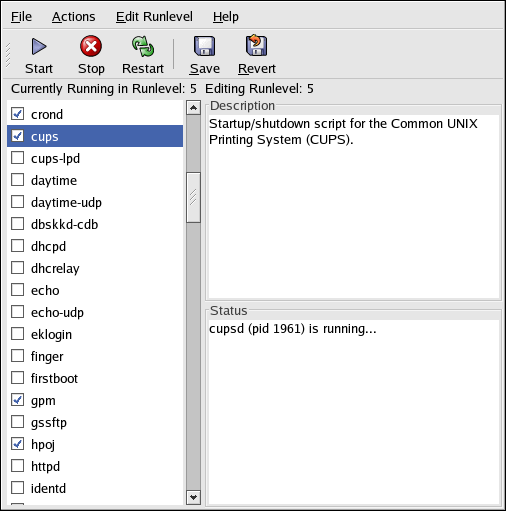The image size is (506, 511).
Task: Uncheck the crond service checkbox
Action: pos(18,114)
